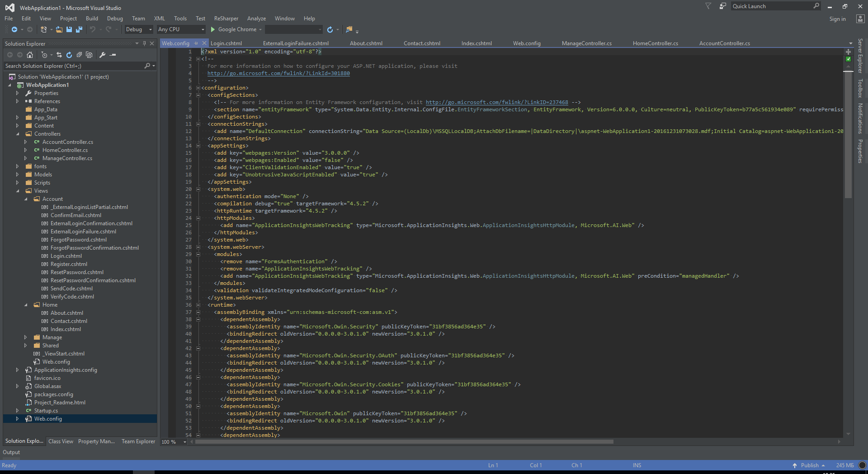Click Solution Explorer Home icon
The height and width of the screenshot is (474, 868).
click(30, 55)
